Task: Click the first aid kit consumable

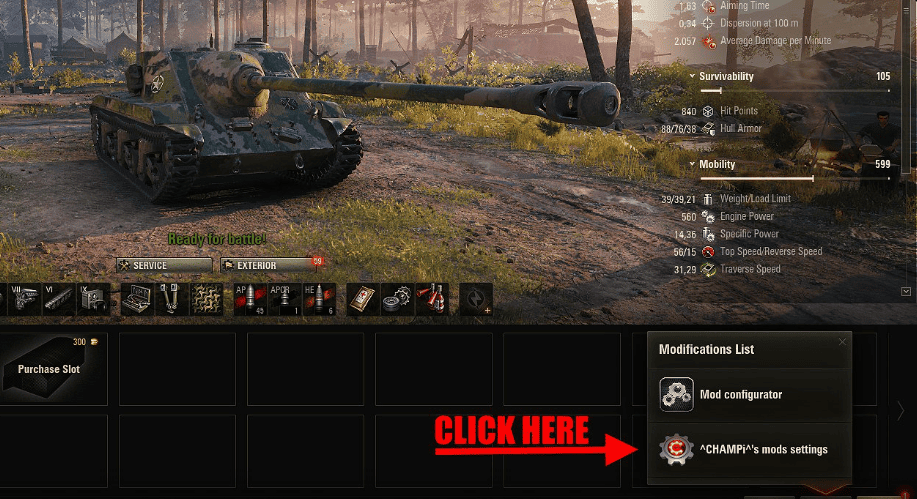Action: point(363,300)
